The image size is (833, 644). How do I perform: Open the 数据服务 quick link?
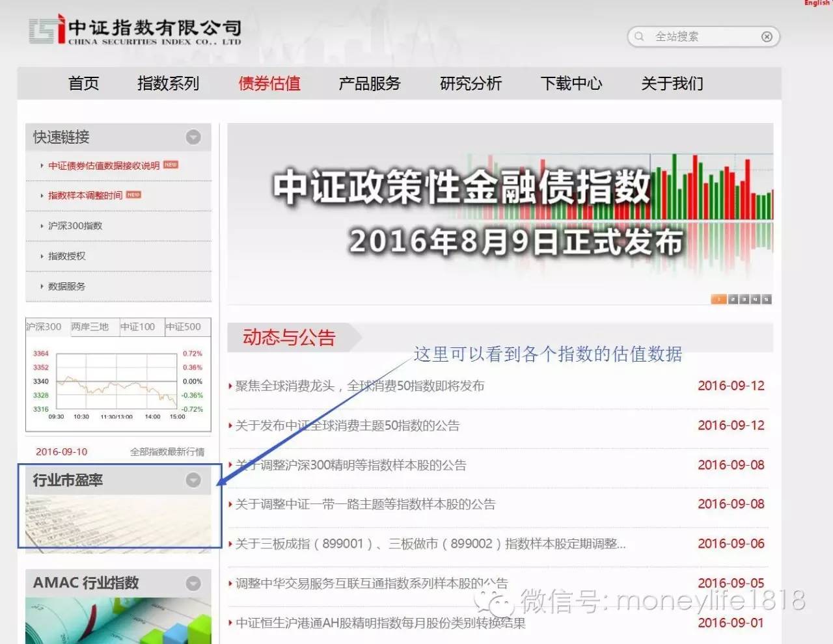coord(66,286)
